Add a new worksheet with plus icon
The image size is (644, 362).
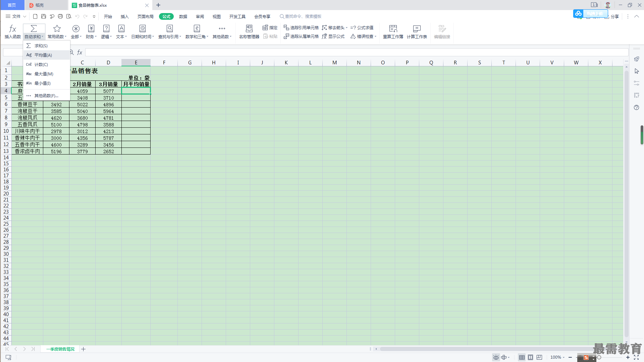(x=84, y=349)
